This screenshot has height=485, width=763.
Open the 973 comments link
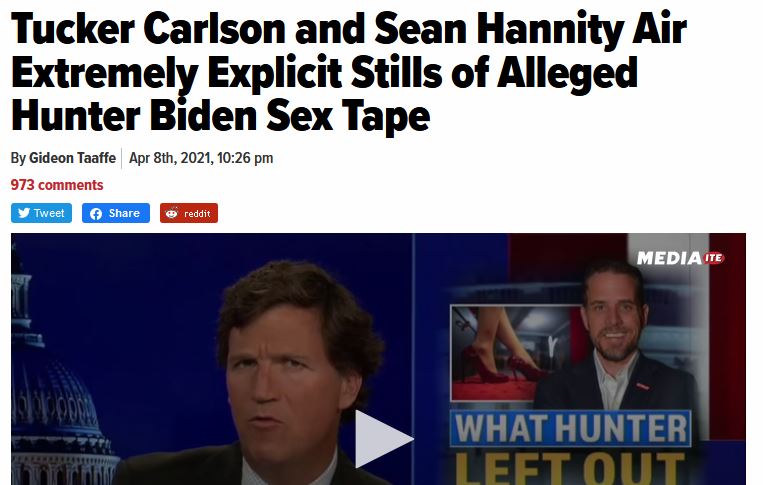(57, 185)
